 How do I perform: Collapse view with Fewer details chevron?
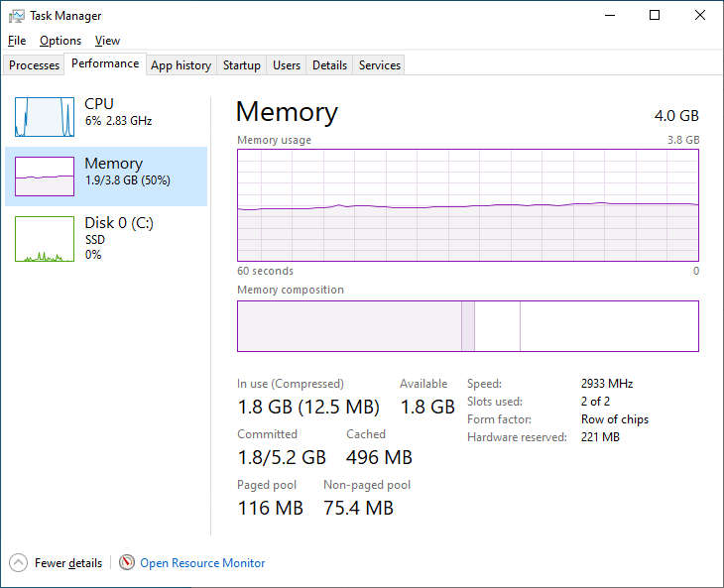click(18, 563)
